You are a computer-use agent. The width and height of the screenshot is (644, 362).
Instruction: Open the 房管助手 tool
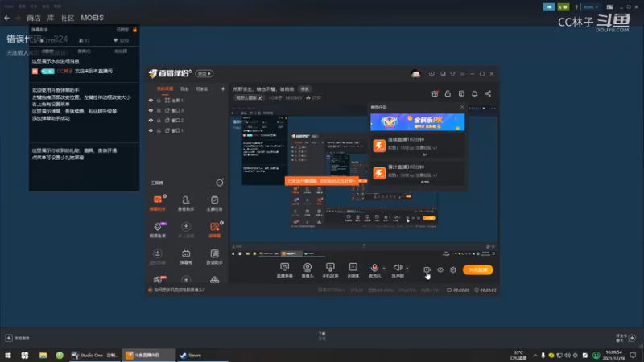pos(186,204)
